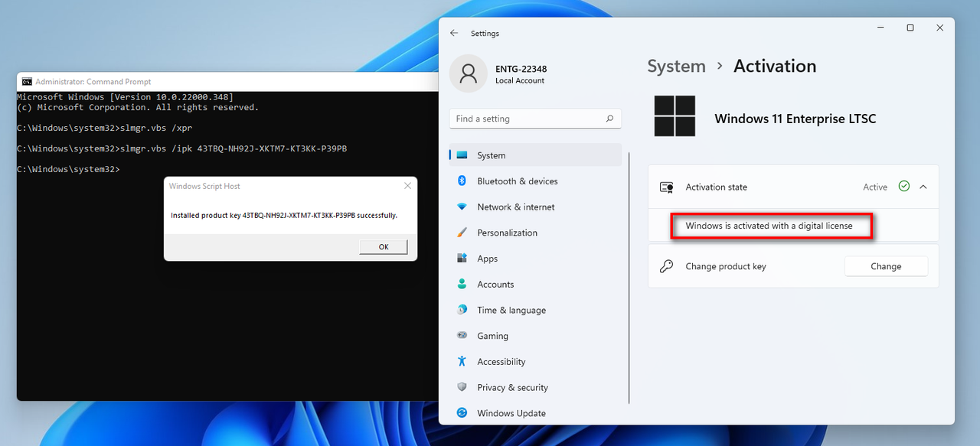Go to Windows Update
This screenshot has width=980, height=446.
[x=535, y=413]
